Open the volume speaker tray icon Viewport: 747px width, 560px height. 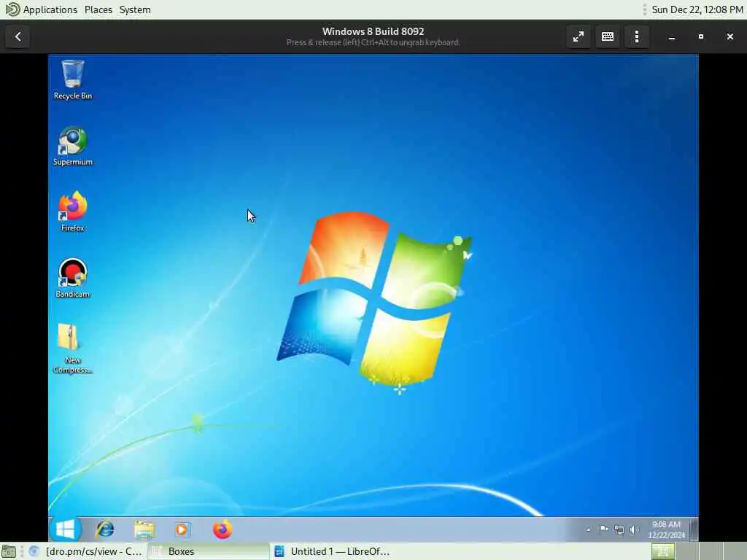[634, 529]
